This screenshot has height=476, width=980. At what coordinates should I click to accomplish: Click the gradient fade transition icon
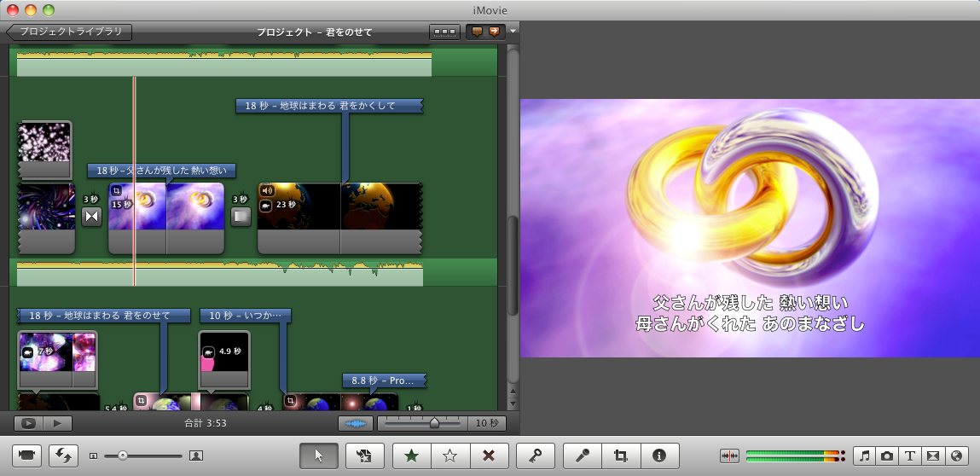pyautogui.click(x=241, y=217)
